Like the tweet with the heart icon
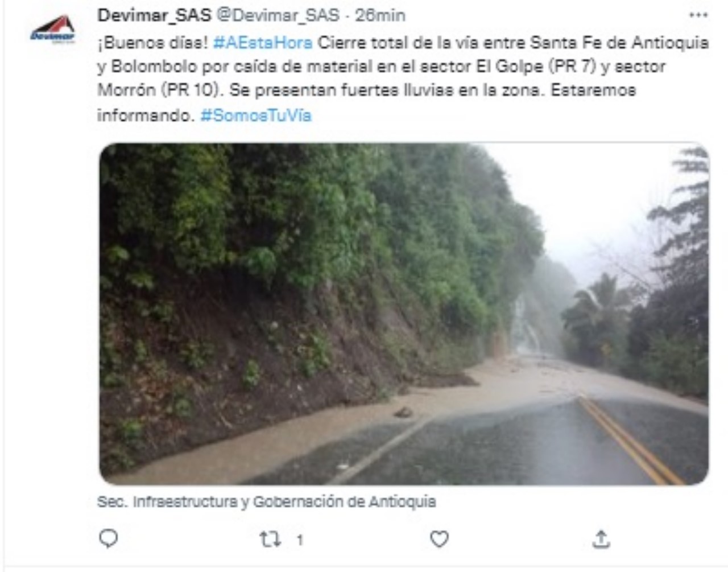The height and width of the screenshot is (572, 728). pyautogui.click(x=439, y=538)
